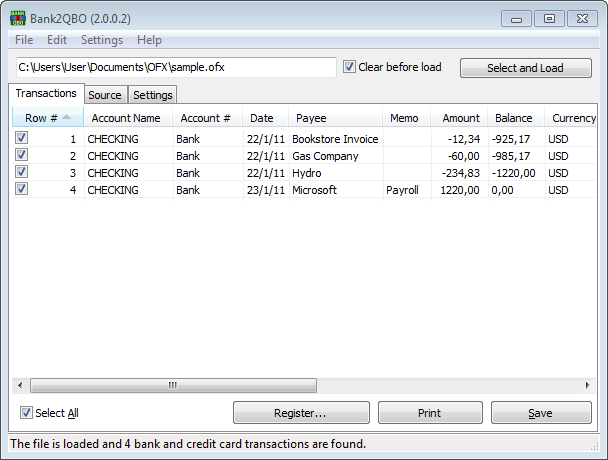Switch to the Settings tab
The image size is (608, 460).
click(x=153, y=95)
